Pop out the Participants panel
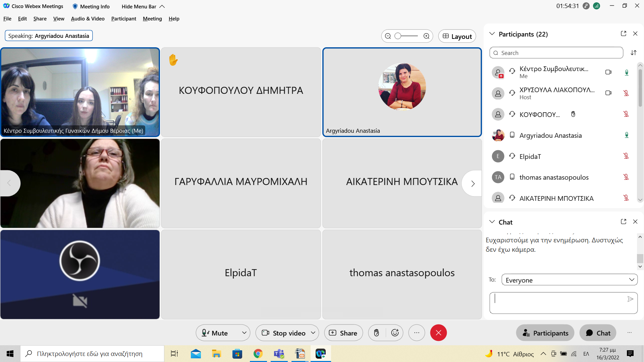 tap(624, 34)
